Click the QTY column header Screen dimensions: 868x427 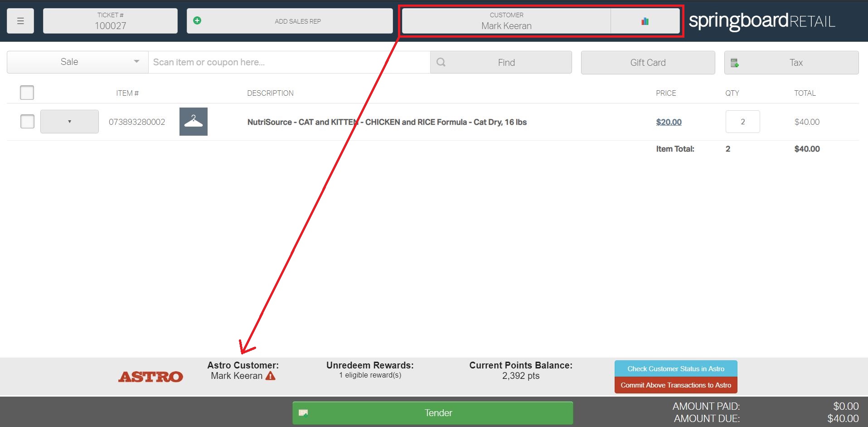pyautogui.click(x=732, y=93)
